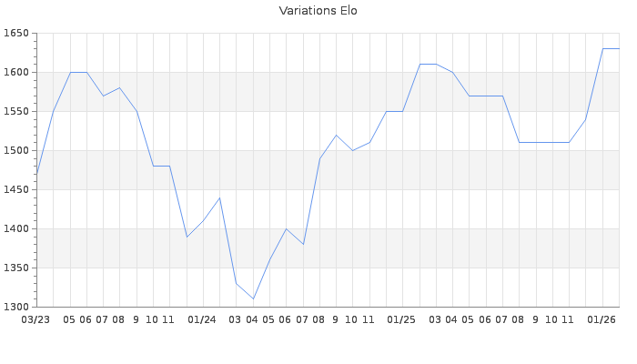The width and height of the screenshot is (637, 364).
Task: Click the 1450 y-axis label
Action: tap(15, 190)
